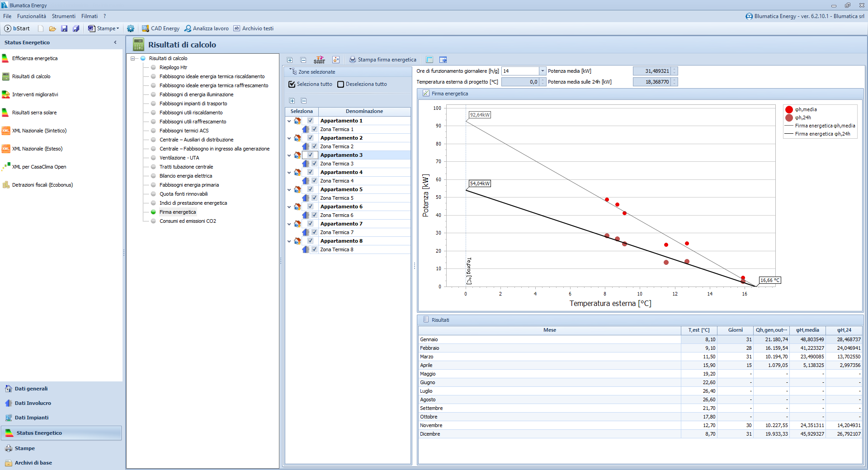Toggle the Zona Termica 1 checkbox
868x470 pixels.
(315, 129)
